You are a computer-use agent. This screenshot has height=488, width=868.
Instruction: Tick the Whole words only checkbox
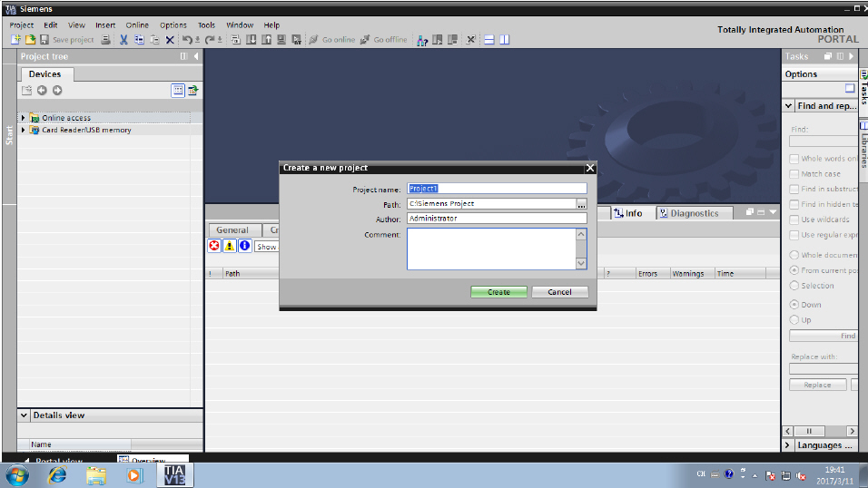tap(794, 159)
